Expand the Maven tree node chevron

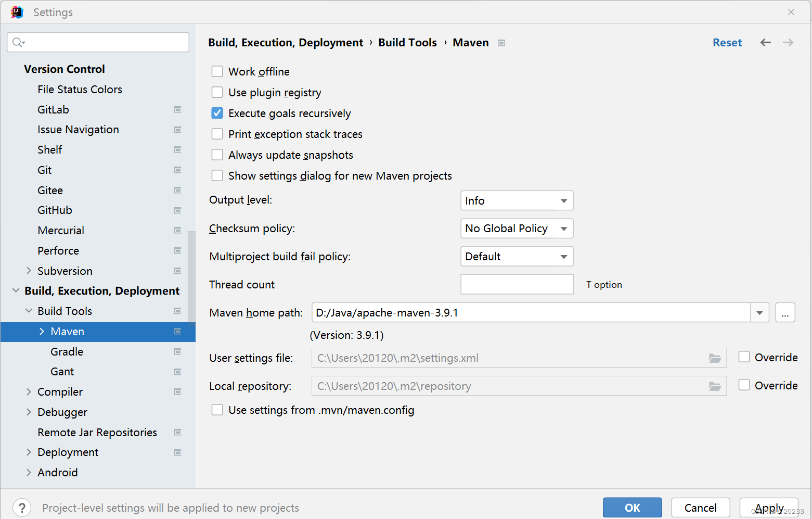(x=42, y=332)
